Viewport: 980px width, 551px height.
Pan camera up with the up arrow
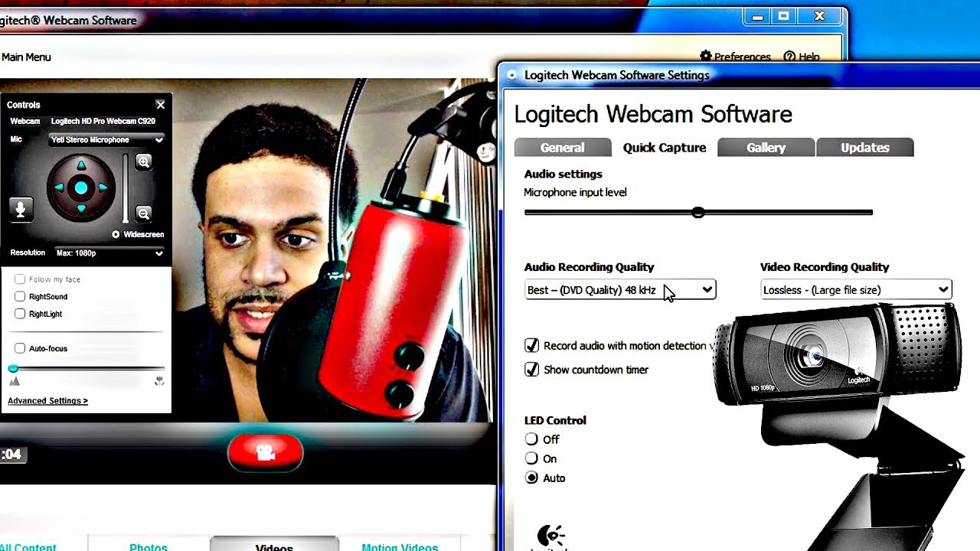[x=81, y=165]
